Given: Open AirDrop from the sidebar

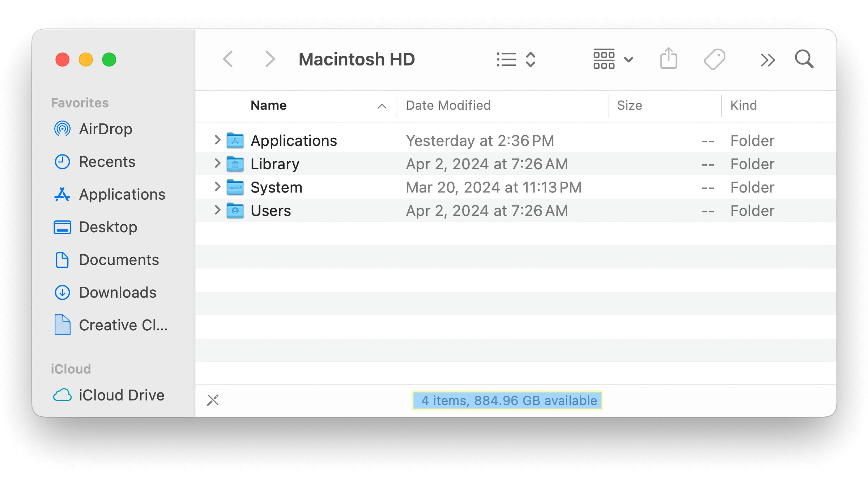Looking at the screenshot, I should 105,129.
